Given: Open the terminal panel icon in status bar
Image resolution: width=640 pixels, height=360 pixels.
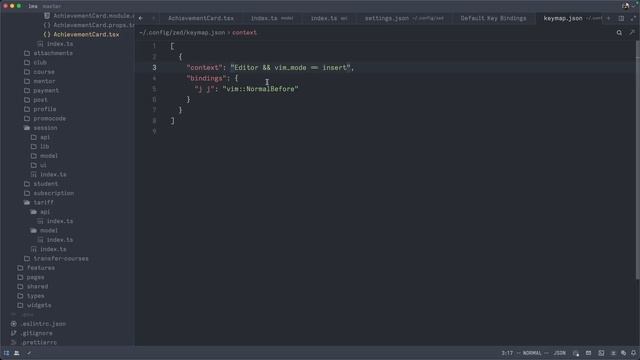Looking at the screenshot, I should (601, 353).
